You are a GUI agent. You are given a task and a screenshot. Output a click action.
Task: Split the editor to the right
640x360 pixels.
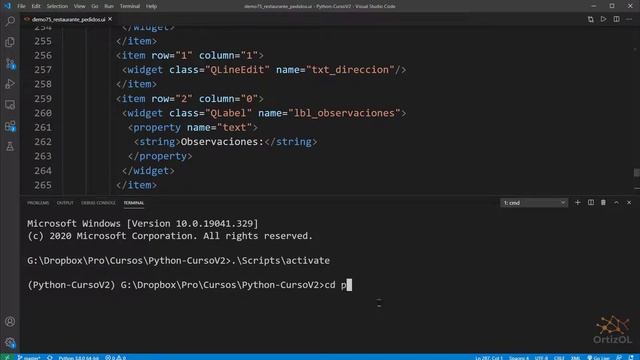click(616, 19)
